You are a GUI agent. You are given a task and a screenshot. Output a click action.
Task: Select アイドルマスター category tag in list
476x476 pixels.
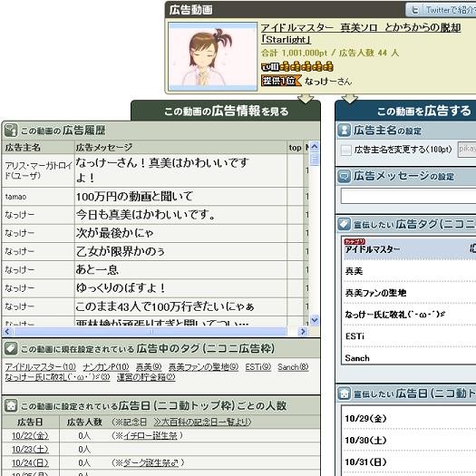click(x=410, y=248)
